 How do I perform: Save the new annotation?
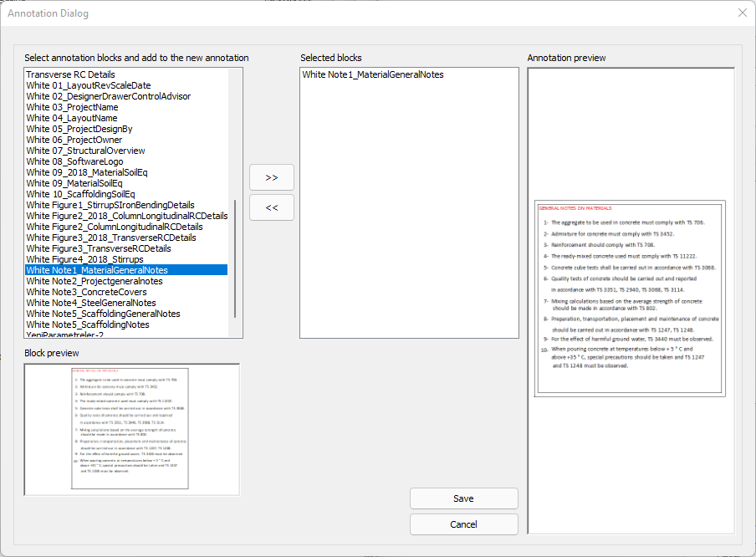pyautogui.click(x=464, y=498)
